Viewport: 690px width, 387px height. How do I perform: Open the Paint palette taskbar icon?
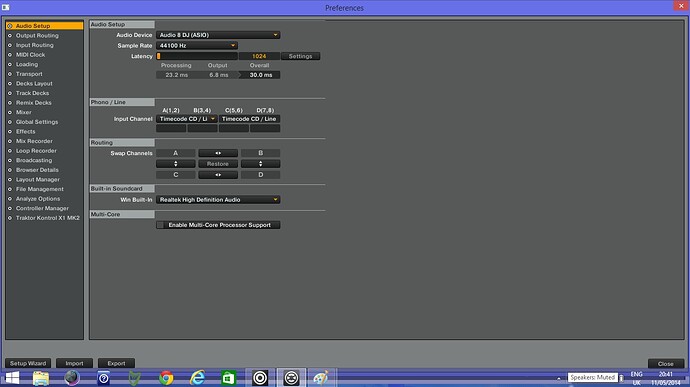coord(321,378)
